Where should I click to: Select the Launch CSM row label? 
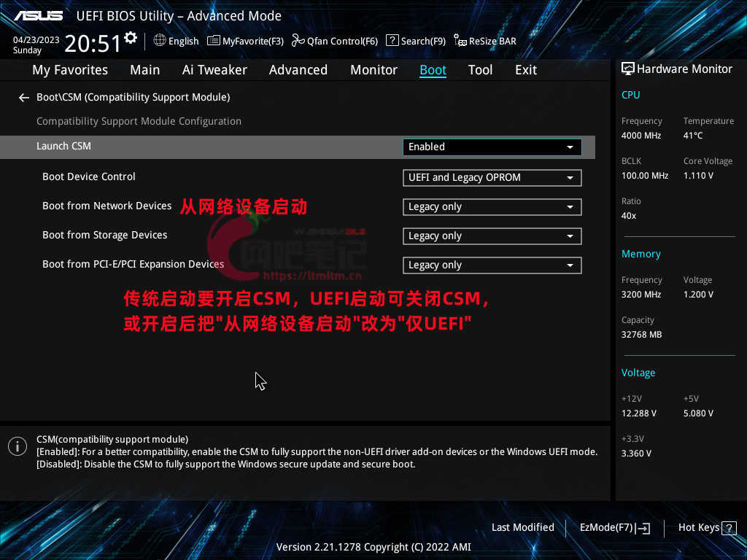point(64,146)
